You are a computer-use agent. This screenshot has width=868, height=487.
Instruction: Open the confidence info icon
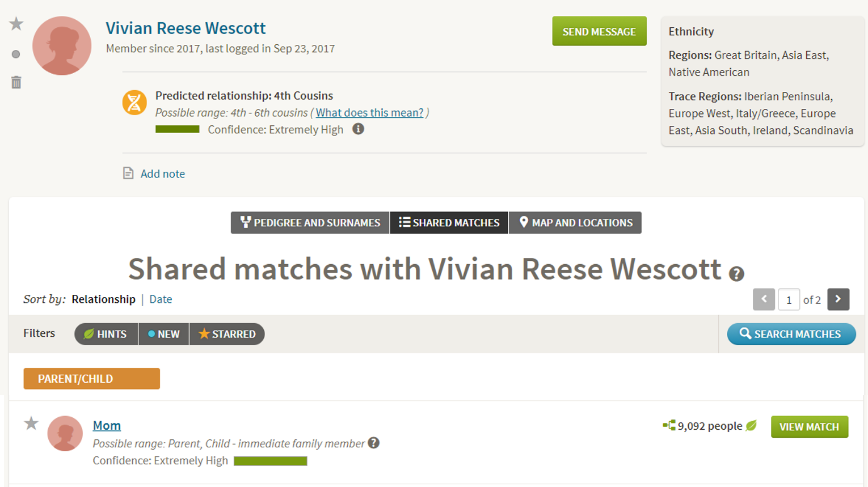tap(358, 129)
